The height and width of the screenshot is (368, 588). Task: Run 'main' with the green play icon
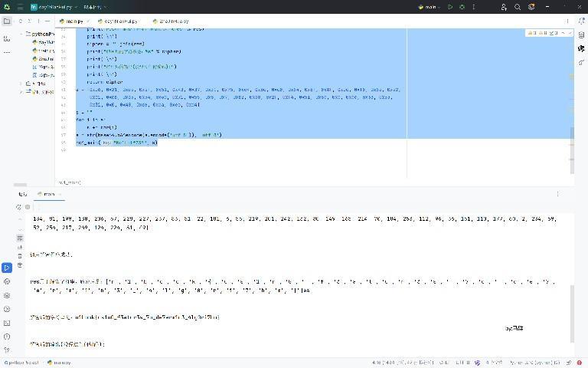450,7
